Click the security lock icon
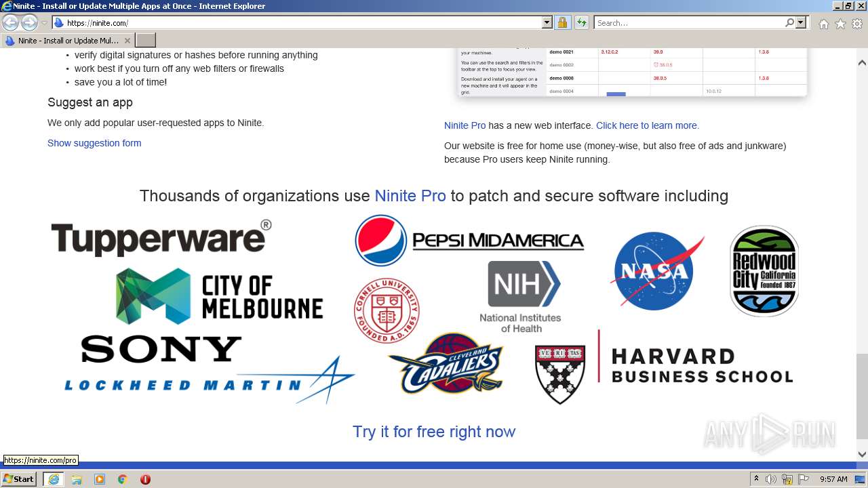 (x=562, y=23)
